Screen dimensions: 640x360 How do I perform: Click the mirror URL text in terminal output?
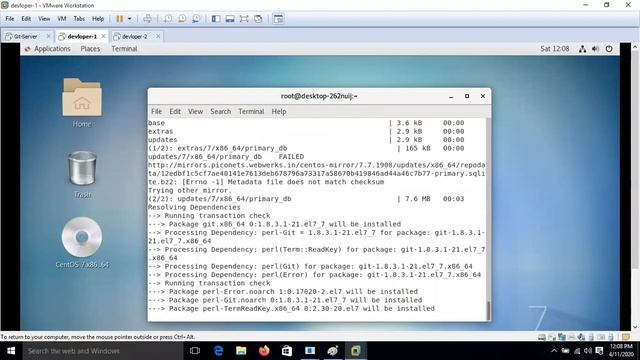coord(316,173)
